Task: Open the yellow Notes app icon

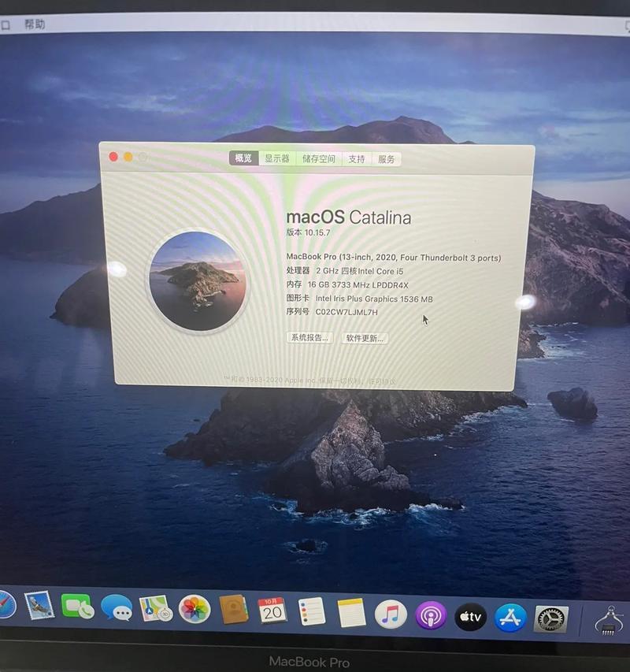Action: tap(351, 613)
